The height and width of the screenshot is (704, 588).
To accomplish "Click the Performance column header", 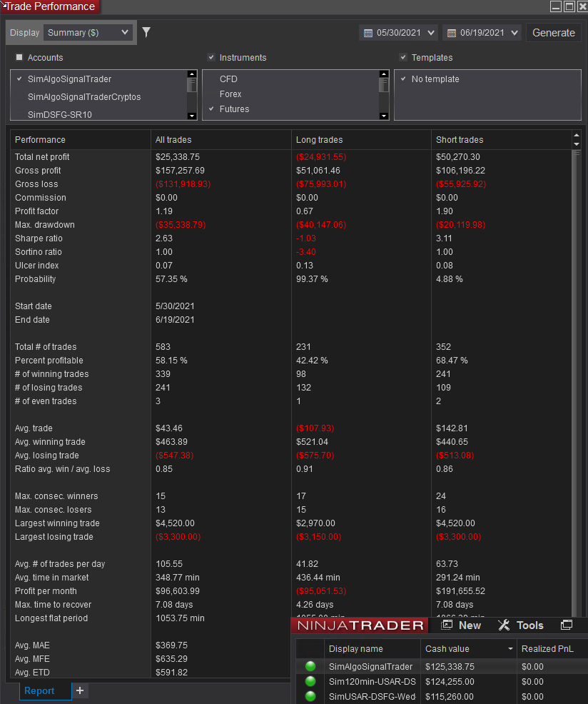I will click(x=81, y=140).
